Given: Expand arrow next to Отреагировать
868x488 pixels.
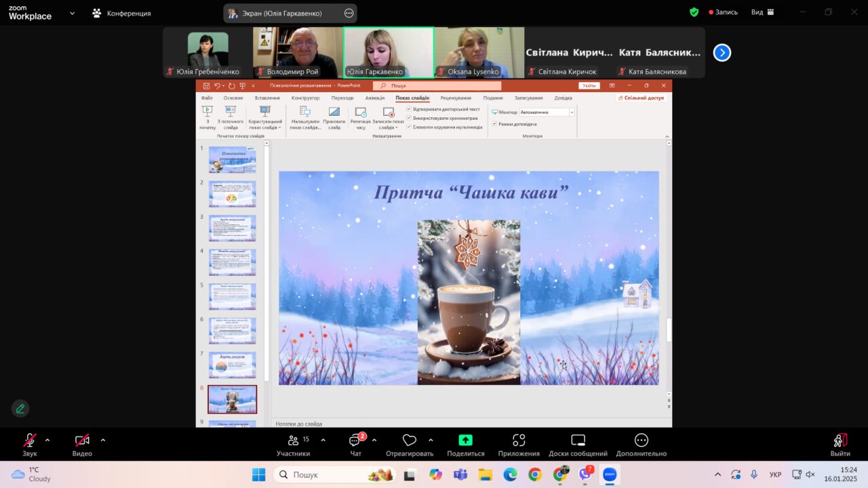Looking at the screenshot, I should point(431,440).
